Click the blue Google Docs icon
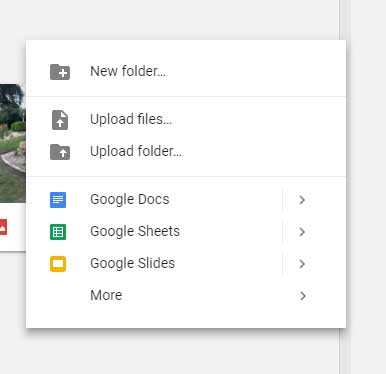The width and height of the screenshot is (386, 374). point(58,200)
